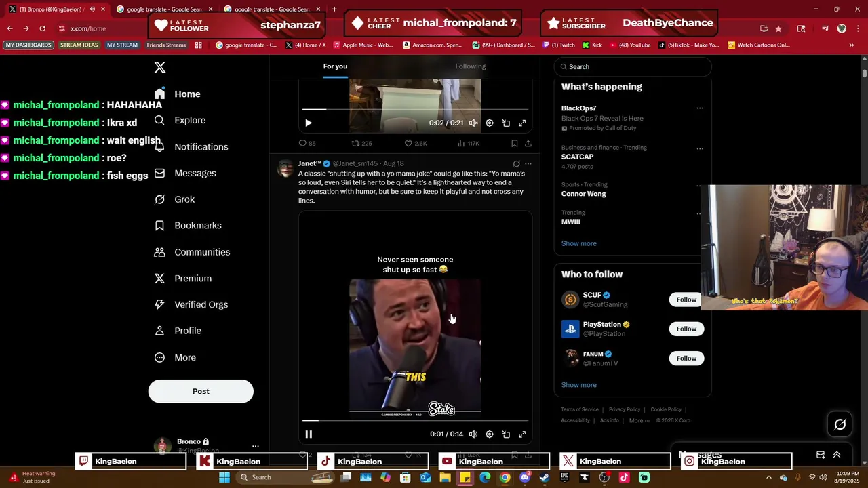Mute the Janet post video
The height and width of the screenshot is (488, 868).
[473, 434]
